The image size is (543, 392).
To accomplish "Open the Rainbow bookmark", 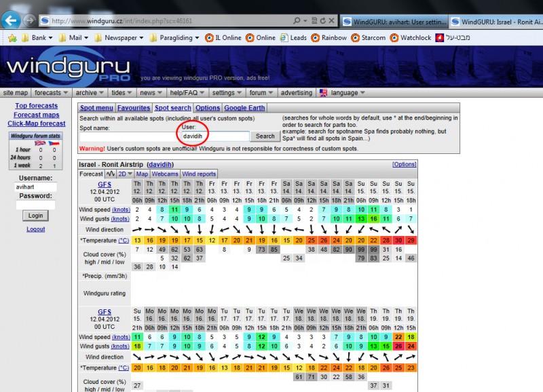I will coord(329,38).
